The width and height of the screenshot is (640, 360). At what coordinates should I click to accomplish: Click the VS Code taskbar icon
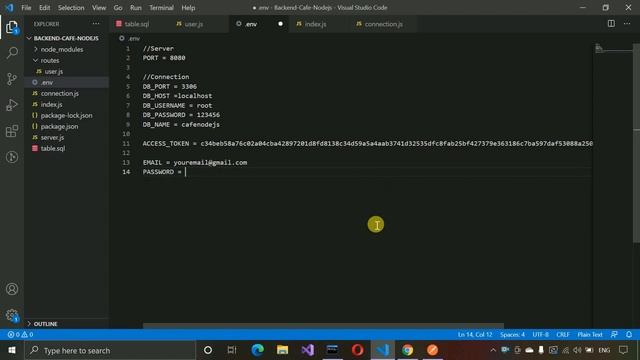pyautogui.click(x=382, y=350)
